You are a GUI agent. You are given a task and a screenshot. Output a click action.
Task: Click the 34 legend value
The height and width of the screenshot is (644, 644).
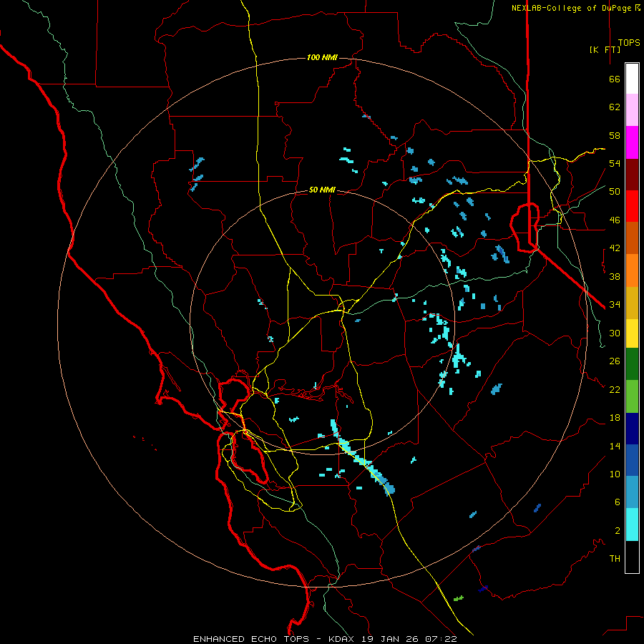[615, 304]
